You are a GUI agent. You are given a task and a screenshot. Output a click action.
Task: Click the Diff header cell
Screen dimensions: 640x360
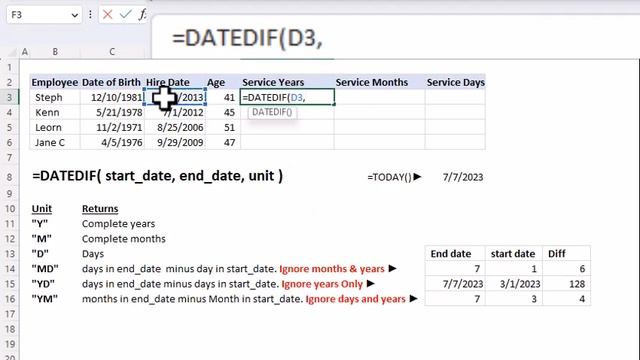pos(566,253)
